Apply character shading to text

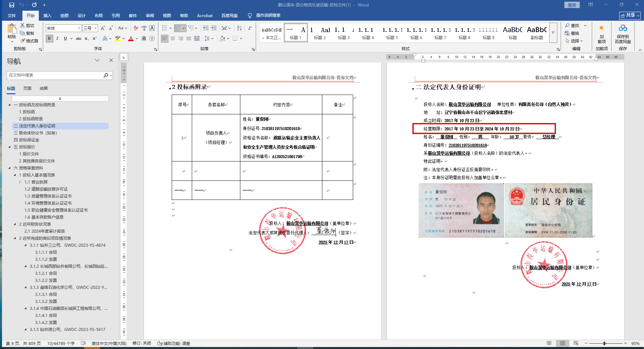144,38
